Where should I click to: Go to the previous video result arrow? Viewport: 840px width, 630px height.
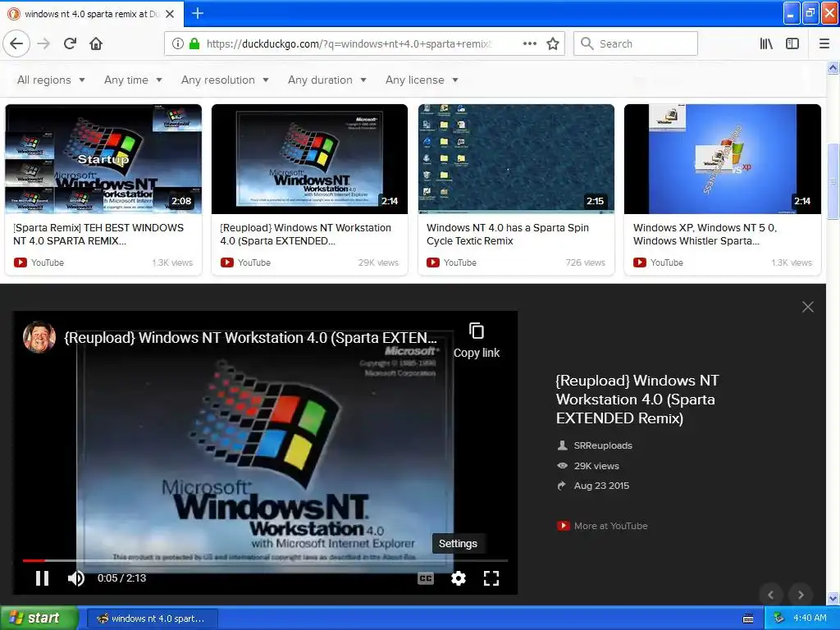click(771, 595)
